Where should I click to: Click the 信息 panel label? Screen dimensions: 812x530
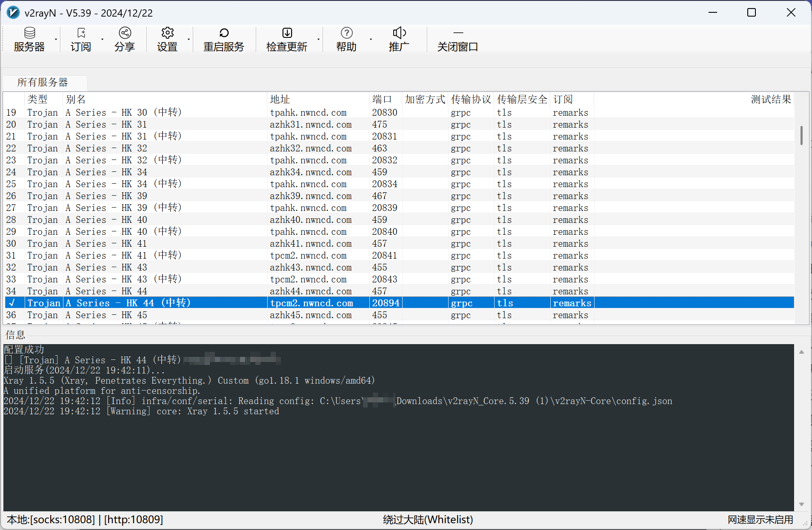(15, 335)
